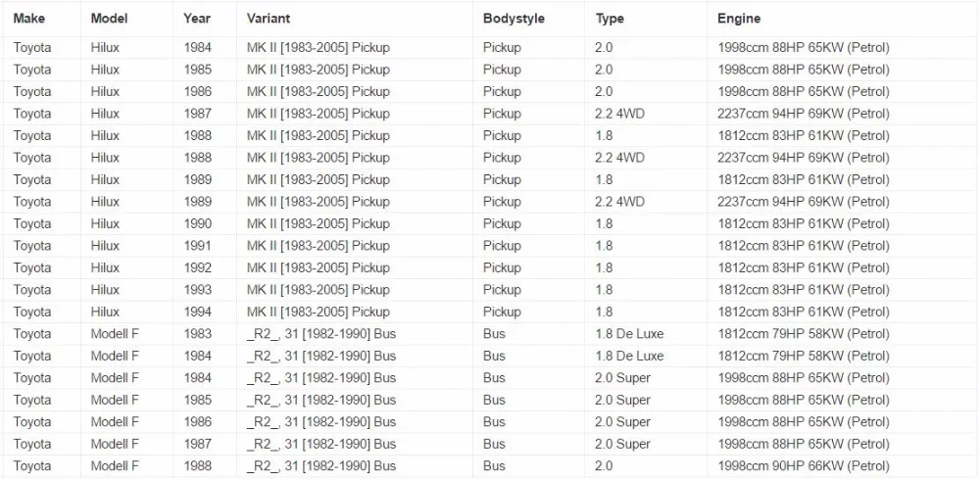Select the 2.0 Super type for 1987

tap(622, 444)
